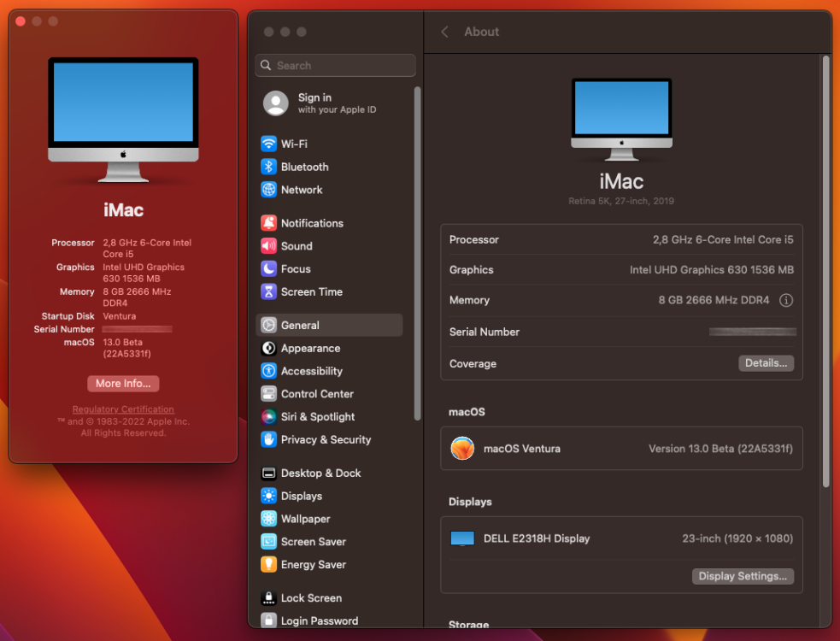Click the DELL display monitor icon

(x=462, y=538)
